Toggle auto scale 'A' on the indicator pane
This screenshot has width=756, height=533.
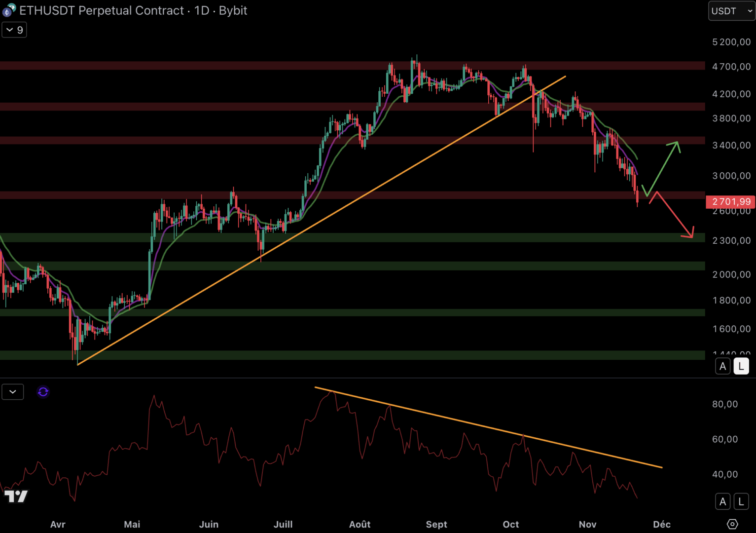pyautogui.click(x=722, y=501)
